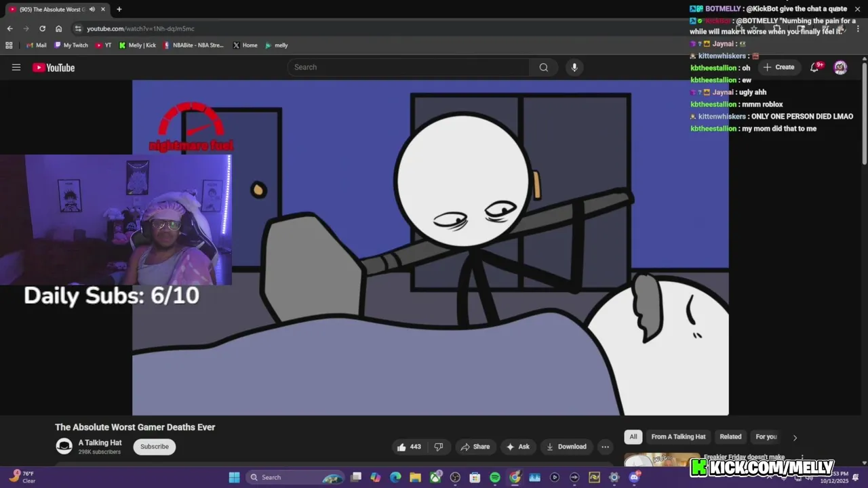Open the settings gear taskbar icon
Viewport: 868px width, 488px height.
point(614,477)
